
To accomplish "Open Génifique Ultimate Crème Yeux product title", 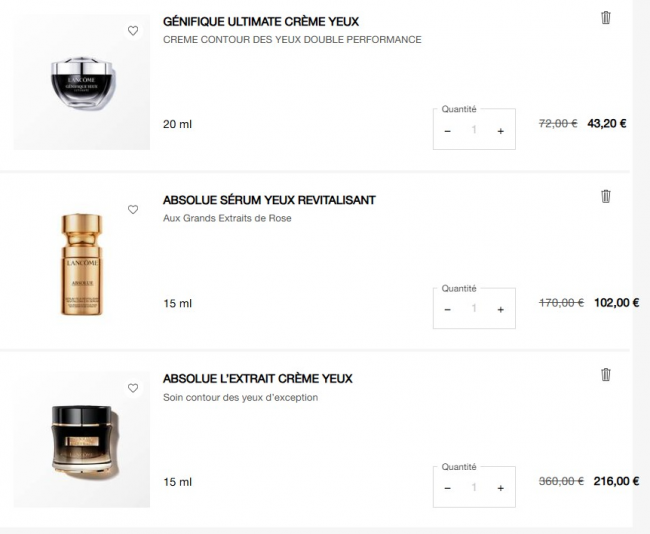I will (x=261, y=22).
